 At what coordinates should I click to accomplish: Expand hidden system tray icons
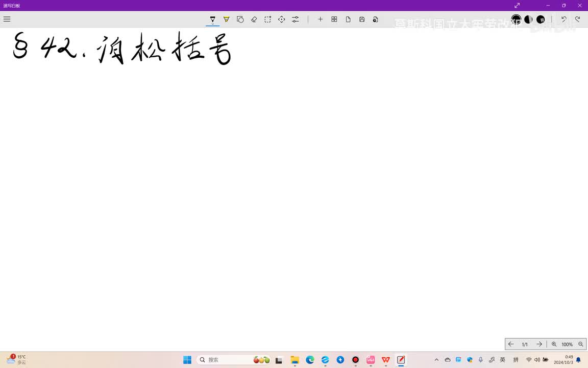[436, 360]
